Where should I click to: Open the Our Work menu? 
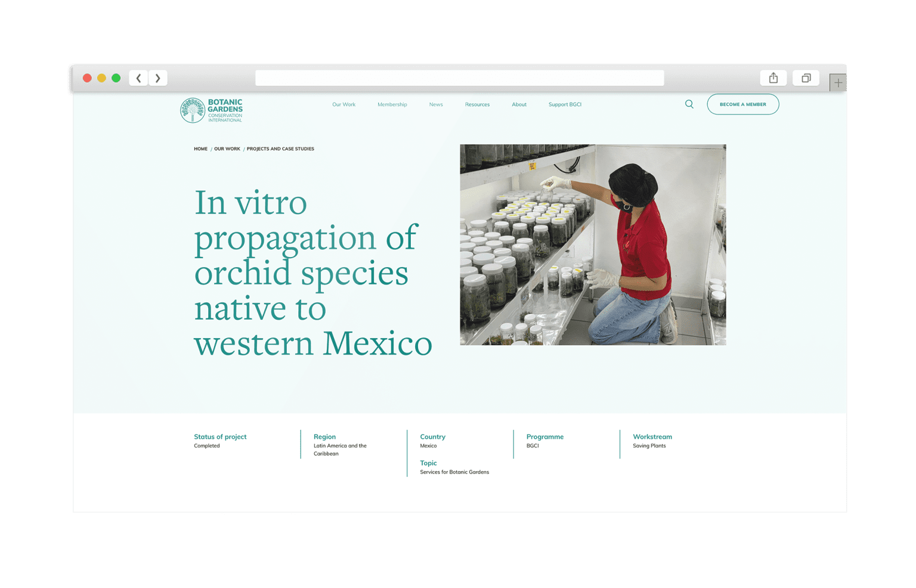343,104
